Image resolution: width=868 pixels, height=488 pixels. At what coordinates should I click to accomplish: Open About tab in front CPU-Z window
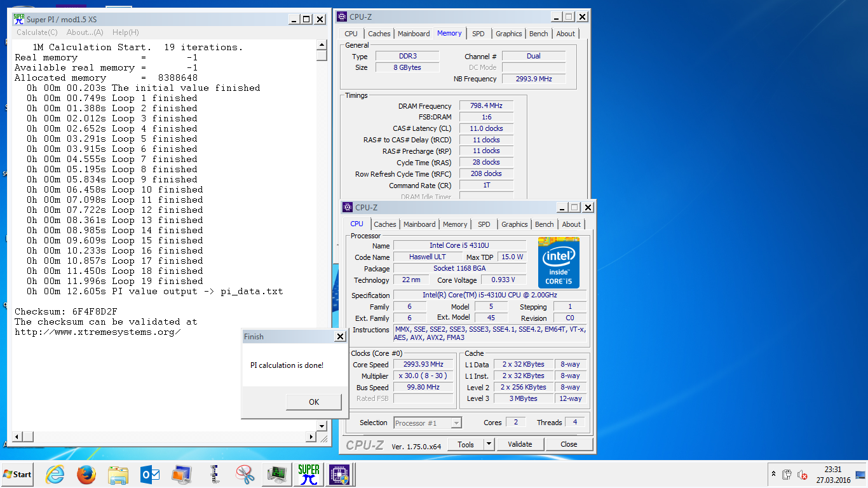coord(571,224)
